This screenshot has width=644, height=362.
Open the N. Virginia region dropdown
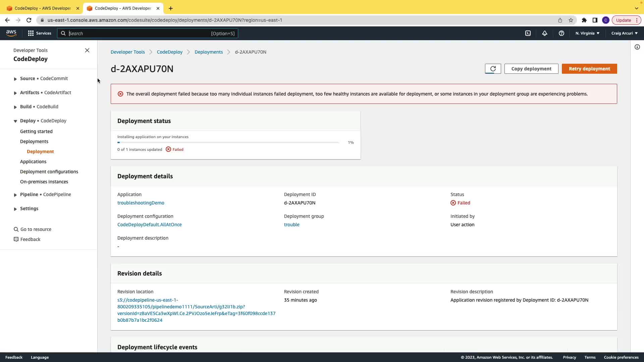pyautogui.click(x=587, y=33)
